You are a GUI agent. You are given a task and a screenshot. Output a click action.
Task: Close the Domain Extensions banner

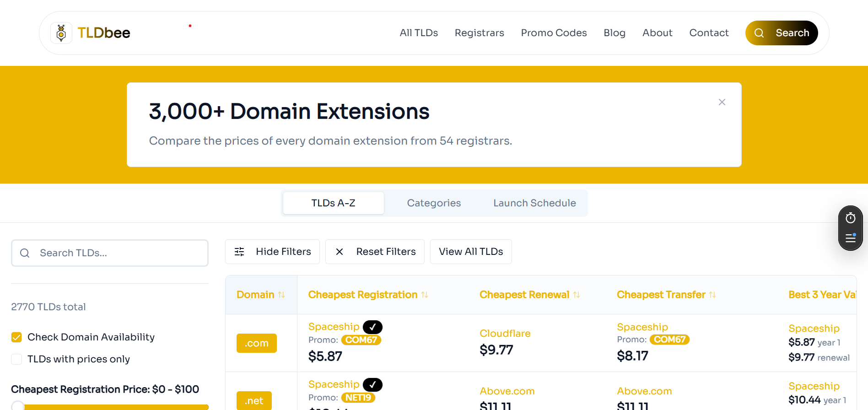coord(722,102)
